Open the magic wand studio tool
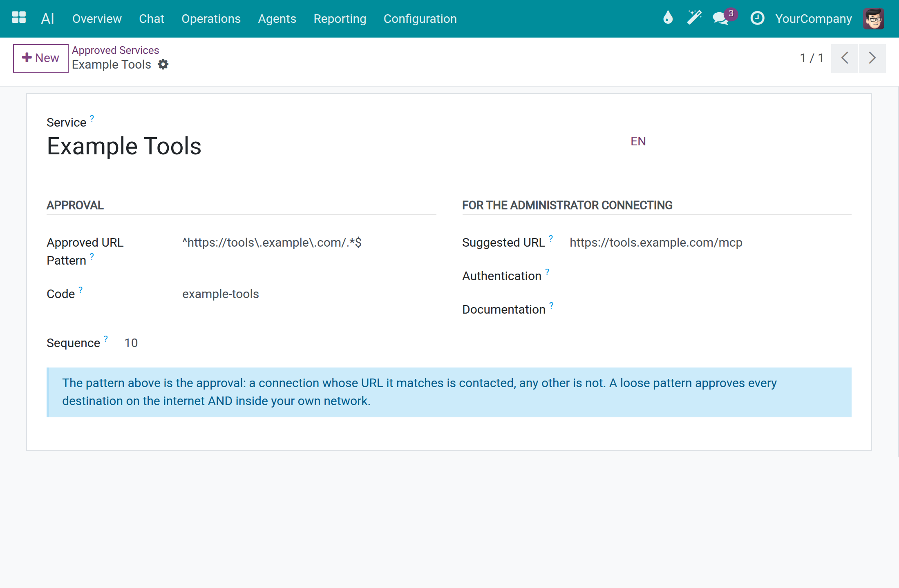 pos(694,18)
